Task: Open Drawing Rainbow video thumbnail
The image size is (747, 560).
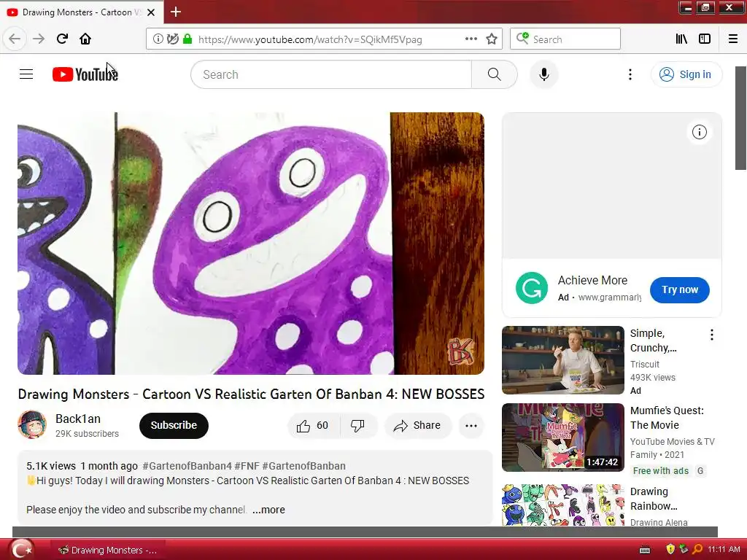Action: click(562, 505)
